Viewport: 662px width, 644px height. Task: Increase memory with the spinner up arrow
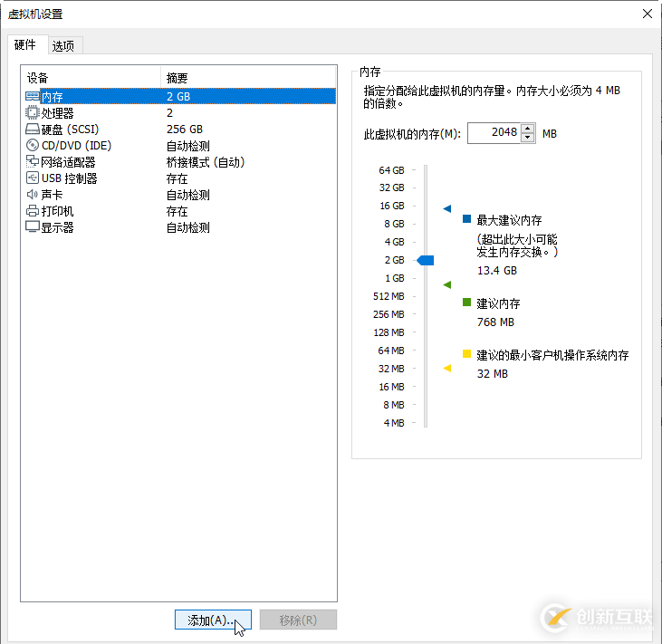click(528, 128)
